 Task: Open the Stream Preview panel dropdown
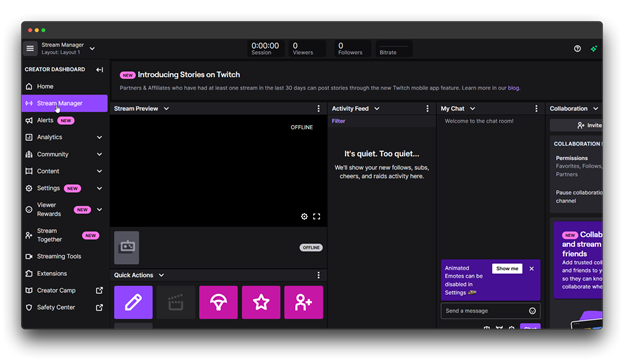tap(166, 109)
